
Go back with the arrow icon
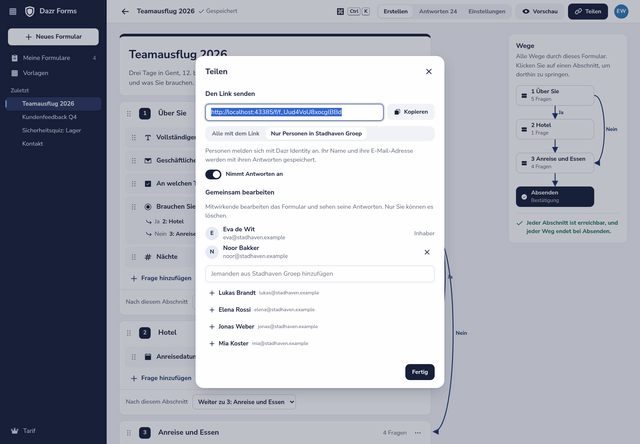pos(125,11)
